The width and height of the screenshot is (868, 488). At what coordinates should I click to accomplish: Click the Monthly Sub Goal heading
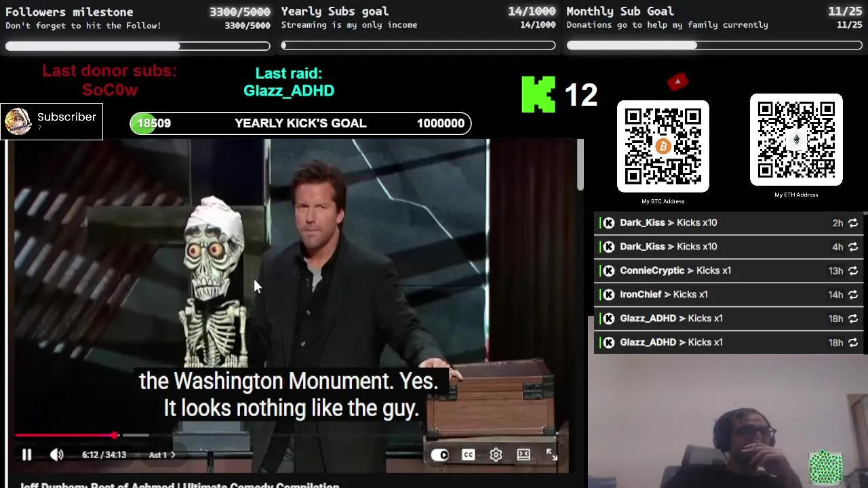tap(620, 11)
